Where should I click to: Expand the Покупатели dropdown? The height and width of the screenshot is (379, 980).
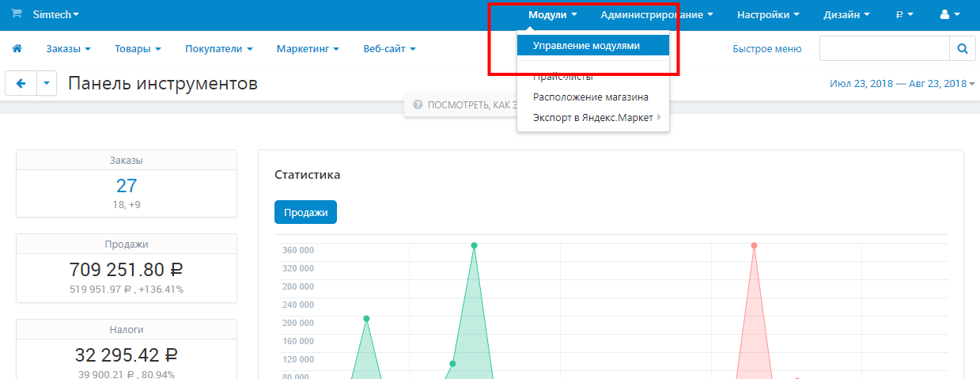click(219, 49)
